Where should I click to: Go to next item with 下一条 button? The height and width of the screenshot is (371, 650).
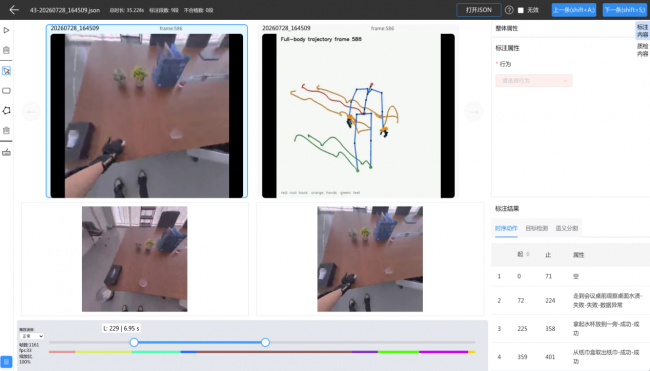[624, 10]
